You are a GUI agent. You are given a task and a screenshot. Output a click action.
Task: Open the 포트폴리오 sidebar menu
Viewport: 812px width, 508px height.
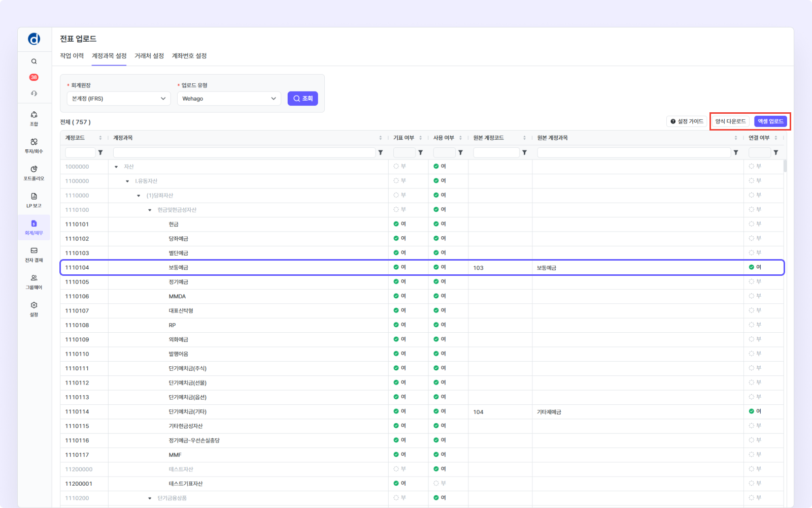34,173
